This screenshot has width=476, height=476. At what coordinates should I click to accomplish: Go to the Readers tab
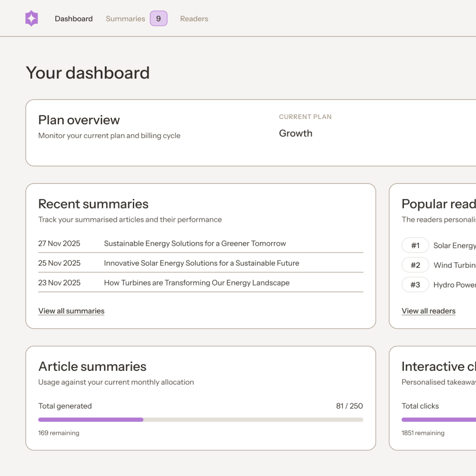click(x=194, y=19)
